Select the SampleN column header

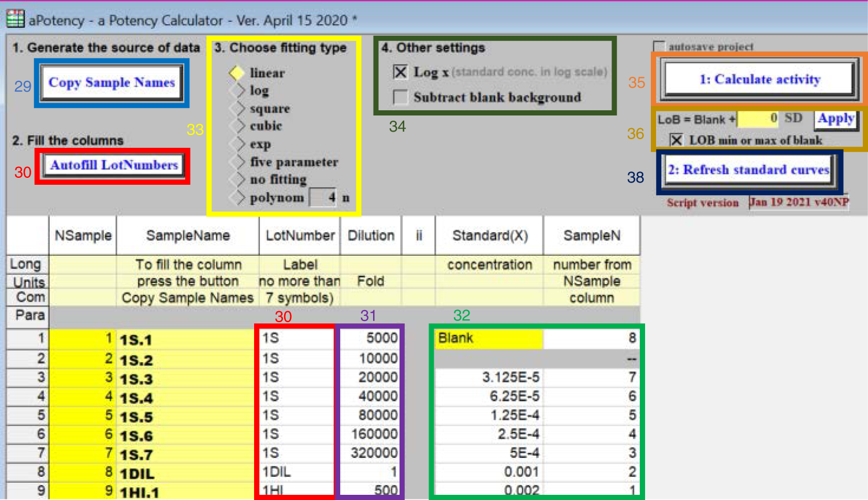click(x=592, y=236)
